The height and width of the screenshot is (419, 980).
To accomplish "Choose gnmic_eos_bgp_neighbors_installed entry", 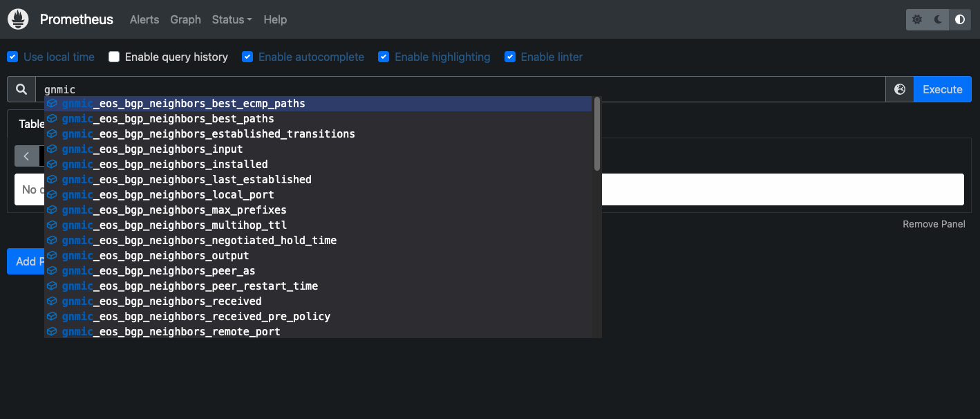I will [x=319, y=165].
